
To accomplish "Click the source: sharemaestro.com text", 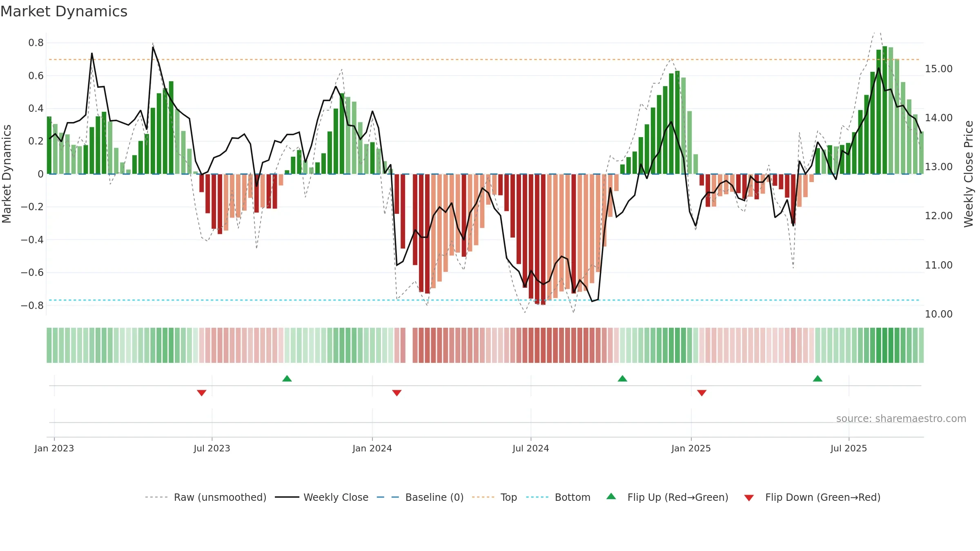I will (901, 418).
